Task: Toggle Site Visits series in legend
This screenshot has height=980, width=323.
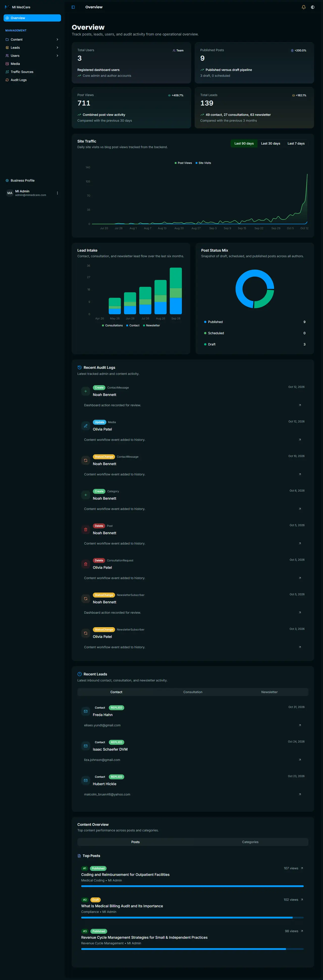Action: 203,163
